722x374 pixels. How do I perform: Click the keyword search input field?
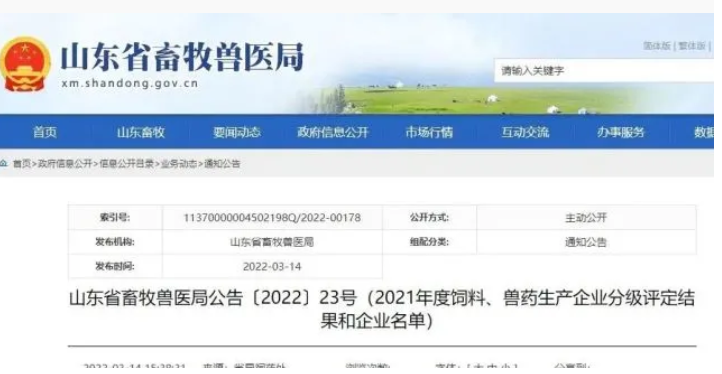pyautogui.click(x=604, y=71)
